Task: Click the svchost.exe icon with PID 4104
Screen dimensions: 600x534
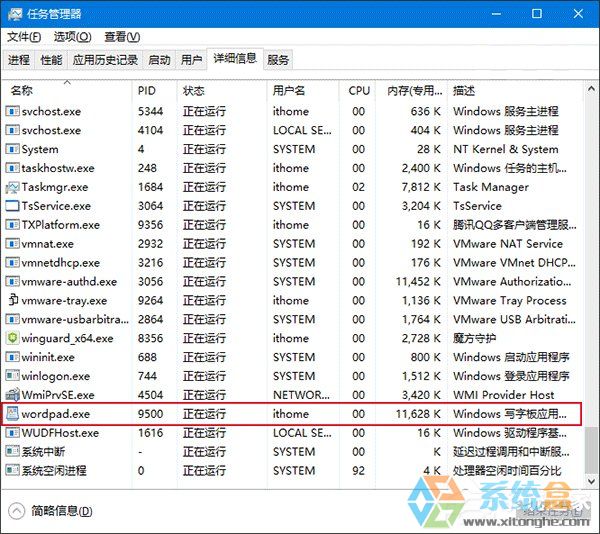Action: (x=12, y=130)
